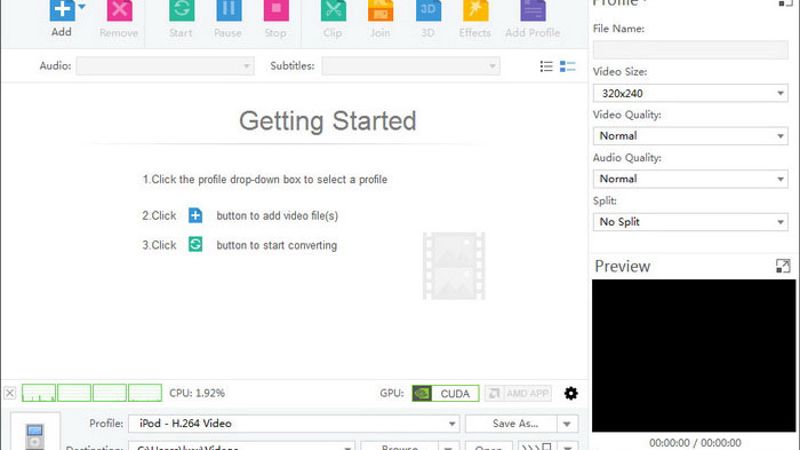Open the Audio Quality dropdown
Screen dimensions: 800x450
click(690, 179)
